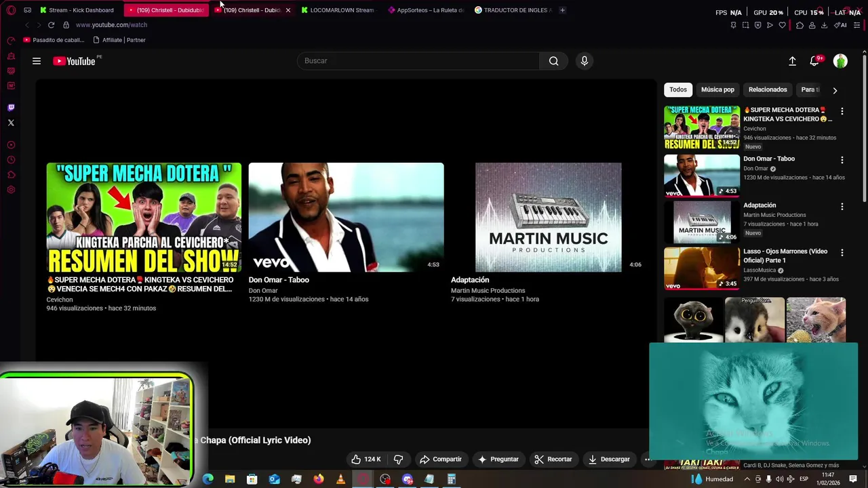Launch Firefox from taskbar
The width and height of the screenshot is (868, 488).
pos(319,479)
